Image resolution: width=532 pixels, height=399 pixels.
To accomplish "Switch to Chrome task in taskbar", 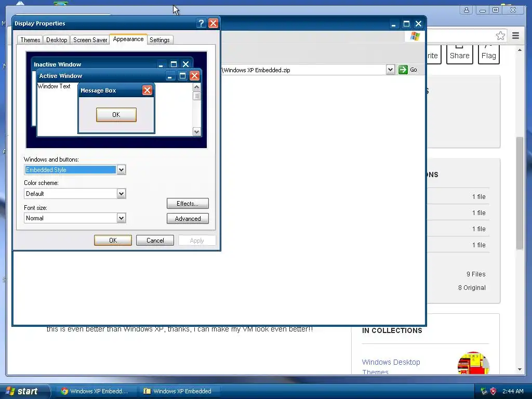I will 95,391.
